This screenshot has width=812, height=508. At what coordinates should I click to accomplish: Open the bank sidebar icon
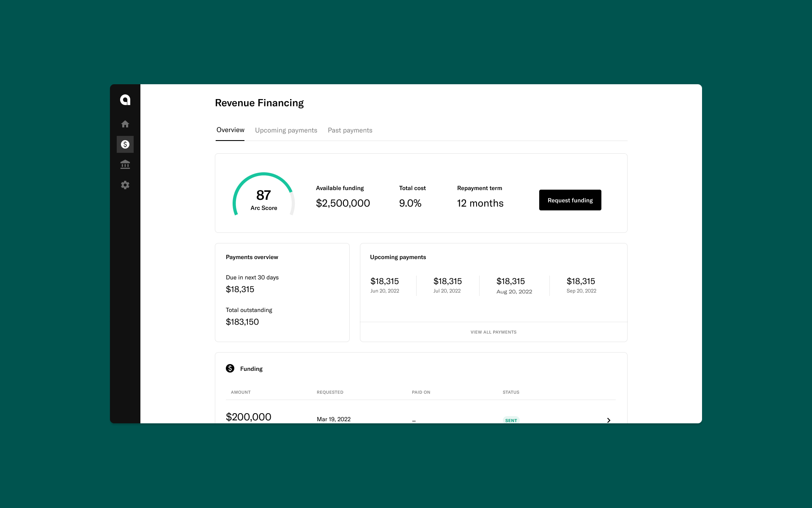click(125, 165)
